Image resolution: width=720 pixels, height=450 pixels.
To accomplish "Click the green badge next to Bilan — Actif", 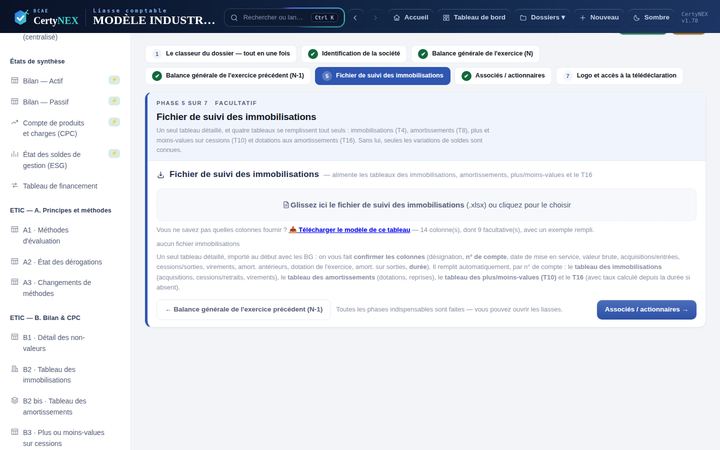I will coord(114,80).
